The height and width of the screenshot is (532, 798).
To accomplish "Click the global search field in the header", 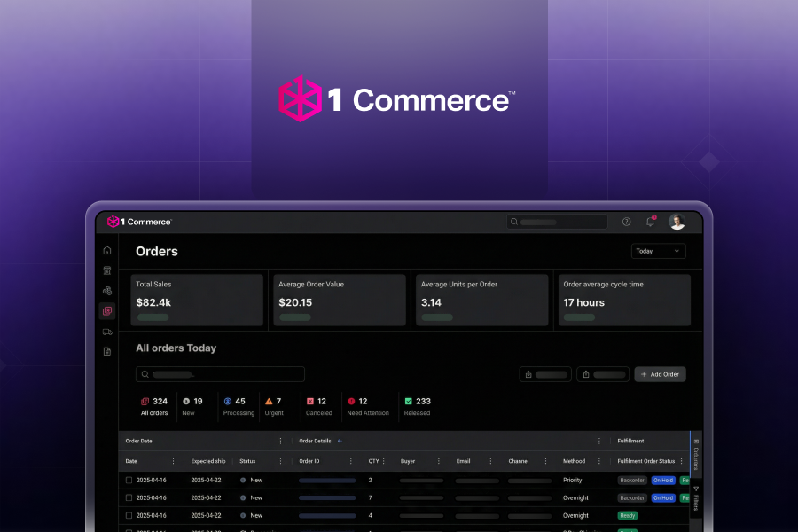I will [x=557, y=222].
